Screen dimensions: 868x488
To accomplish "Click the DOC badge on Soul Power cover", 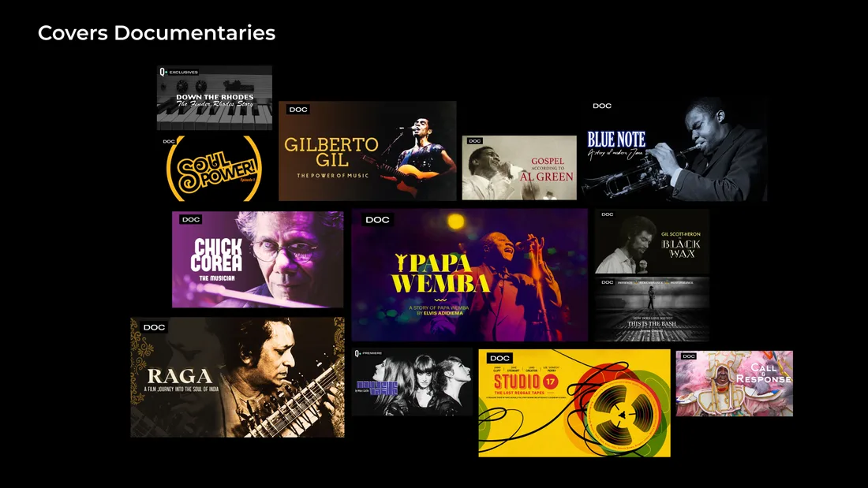I will point(169,142).
